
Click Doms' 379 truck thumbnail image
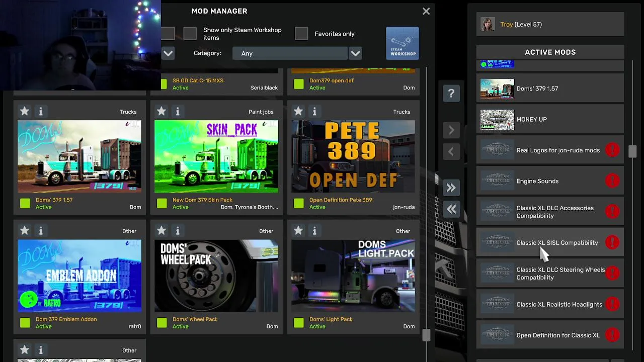[x=79, y=156]
